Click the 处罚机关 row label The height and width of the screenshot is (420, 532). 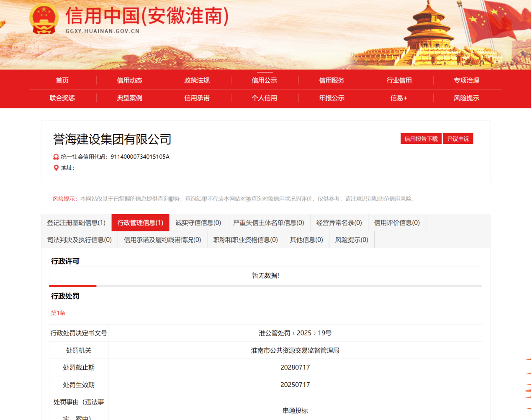pos(79,351)
